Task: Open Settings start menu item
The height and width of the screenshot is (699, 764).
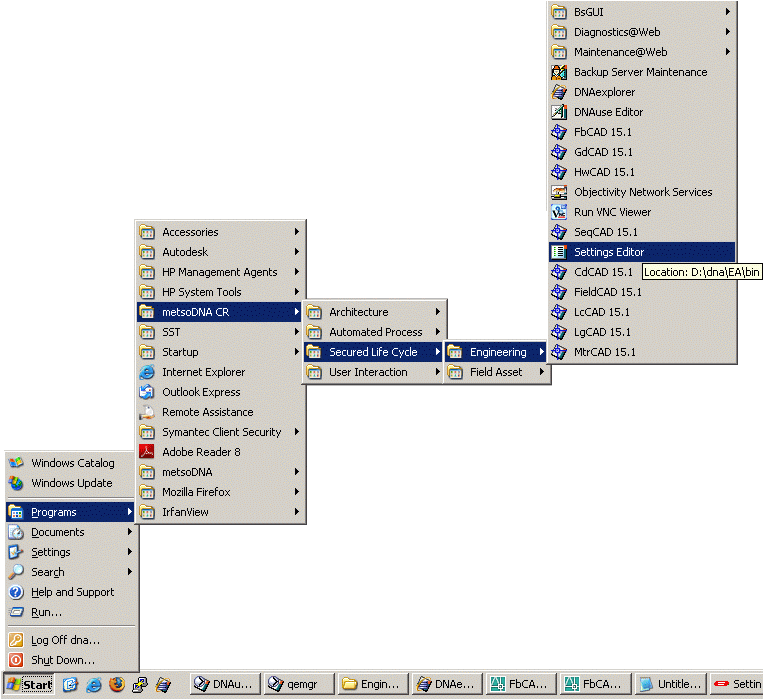Action: [70, 552]
